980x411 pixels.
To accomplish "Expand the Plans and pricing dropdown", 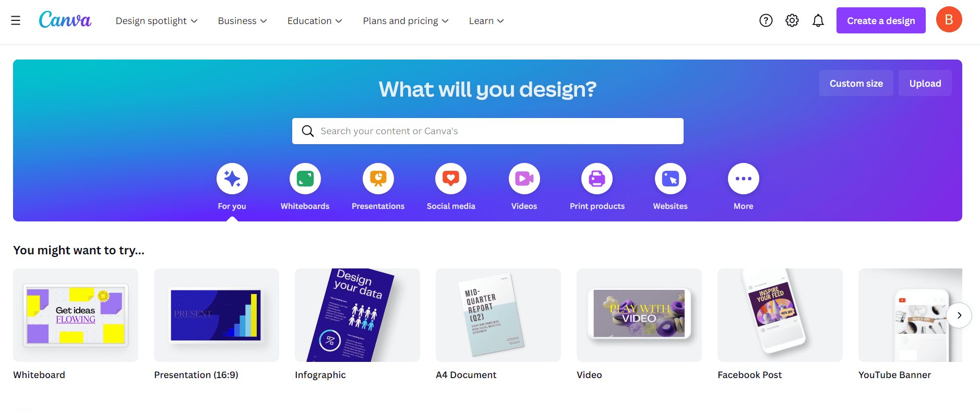I will tap(405, 21).
